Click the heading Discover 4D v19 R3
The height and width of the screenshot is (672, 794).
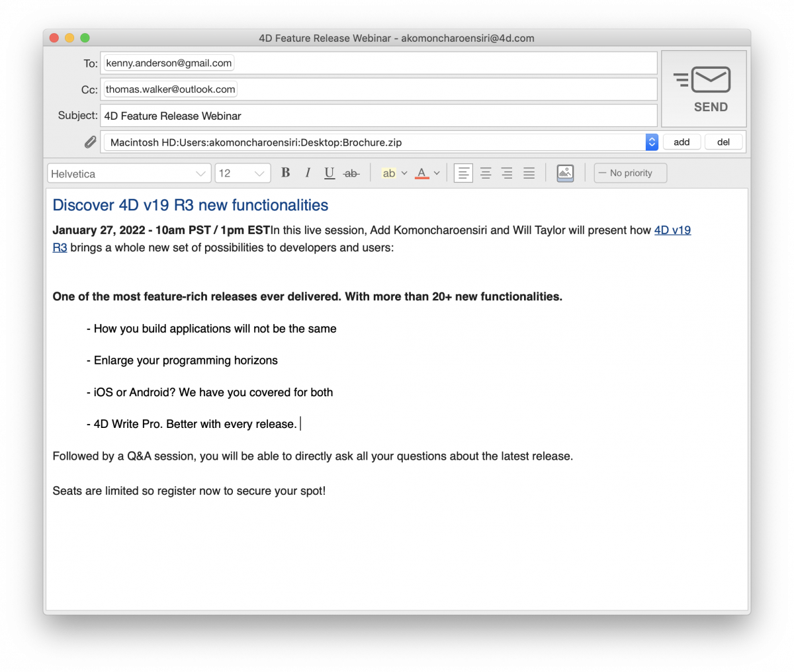click(x=191, y=205)
